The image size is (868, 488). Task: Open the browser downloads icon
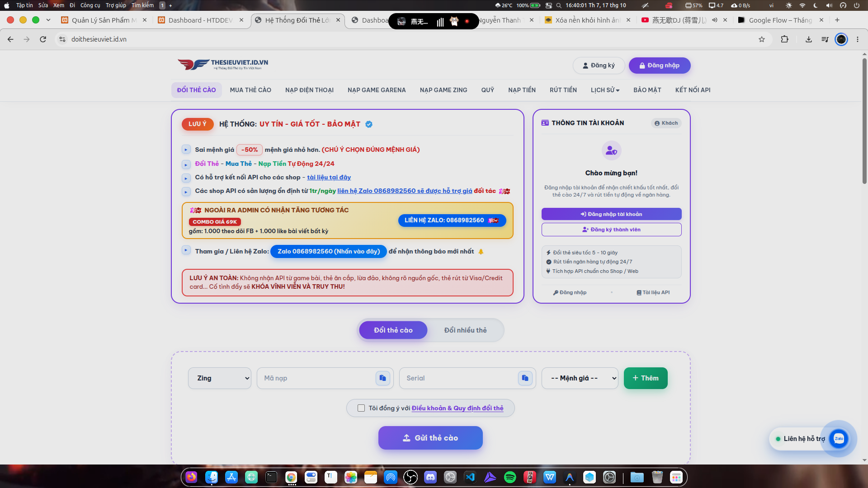point(809,39)
